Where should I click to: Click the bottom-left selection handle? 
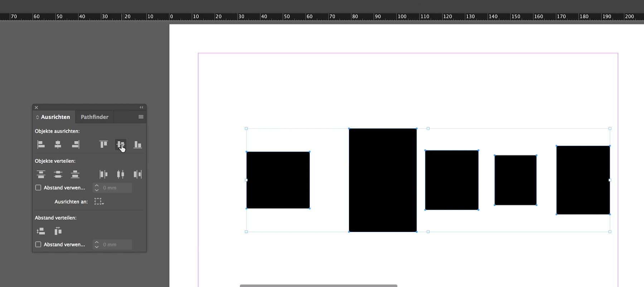click(246, 232)
